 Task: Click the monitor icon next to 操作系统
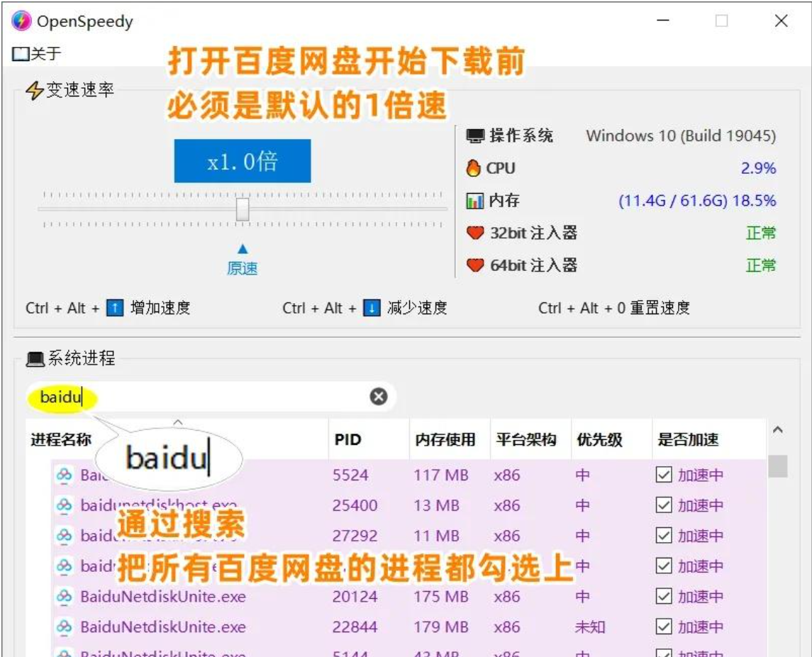(475, 136)
